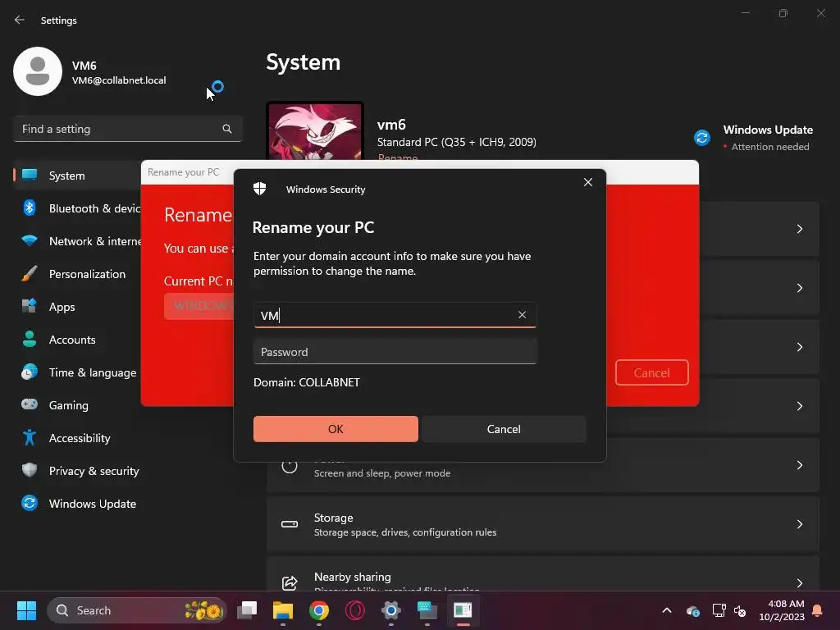Click the taskbar Search box

pos(137,610)
